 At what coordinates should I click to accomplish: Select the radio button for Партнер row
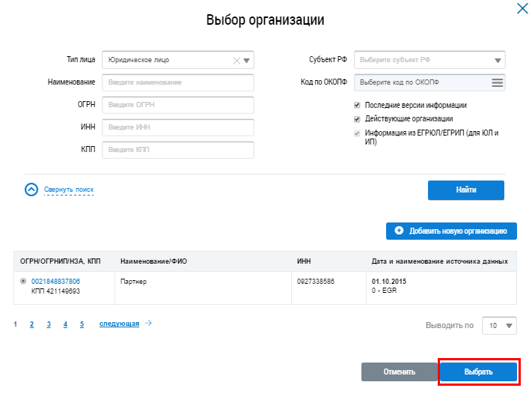pos(23,282)
